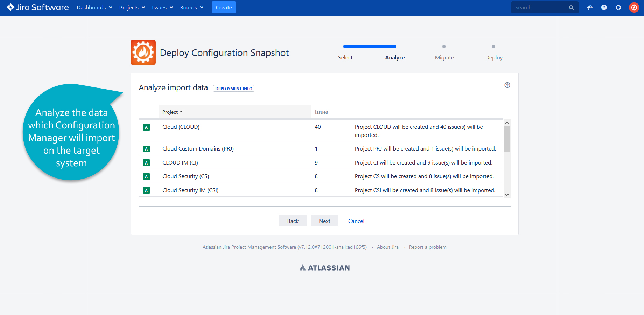Open the administration gear menu
Screen dimensions: 644x315
[x=618, y=7]
